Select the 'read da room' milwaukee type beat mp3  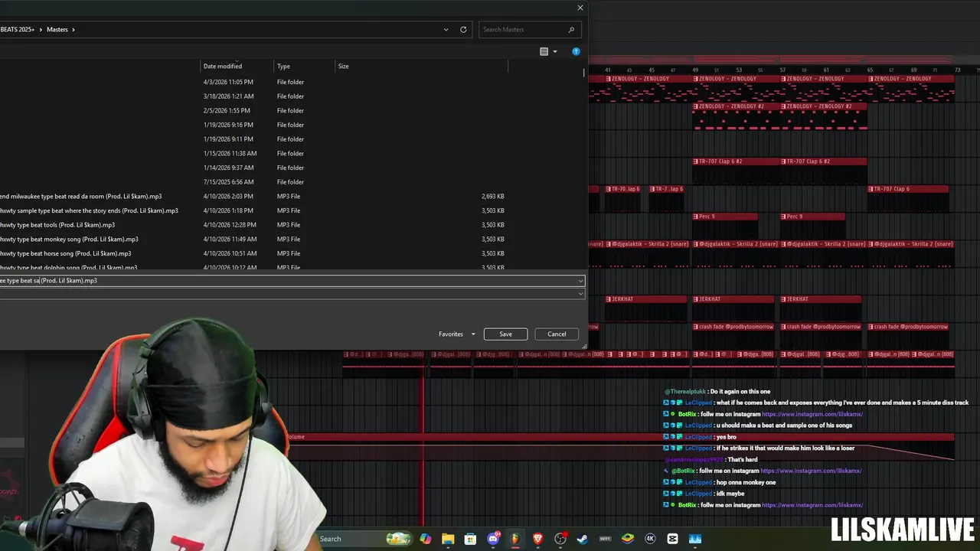point(253,196)
